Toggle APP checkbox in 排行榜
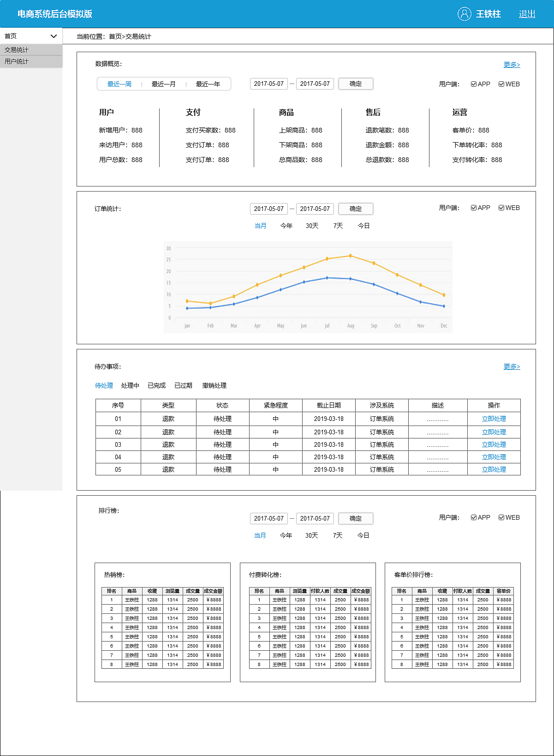554x756 pixels. pos(473,517)
